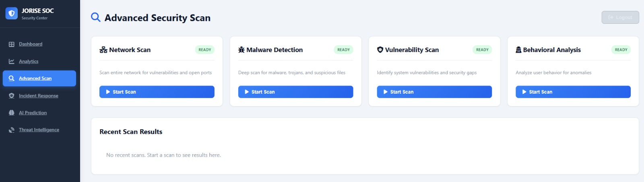Screen dimensions: 644x182
Task: Click the AI Prediction brain icon
Action: [x=12, y=113]
